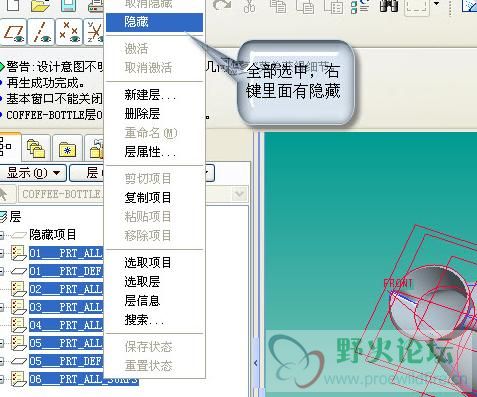Click the plane icon of 05___PRT_DEF

19,361
